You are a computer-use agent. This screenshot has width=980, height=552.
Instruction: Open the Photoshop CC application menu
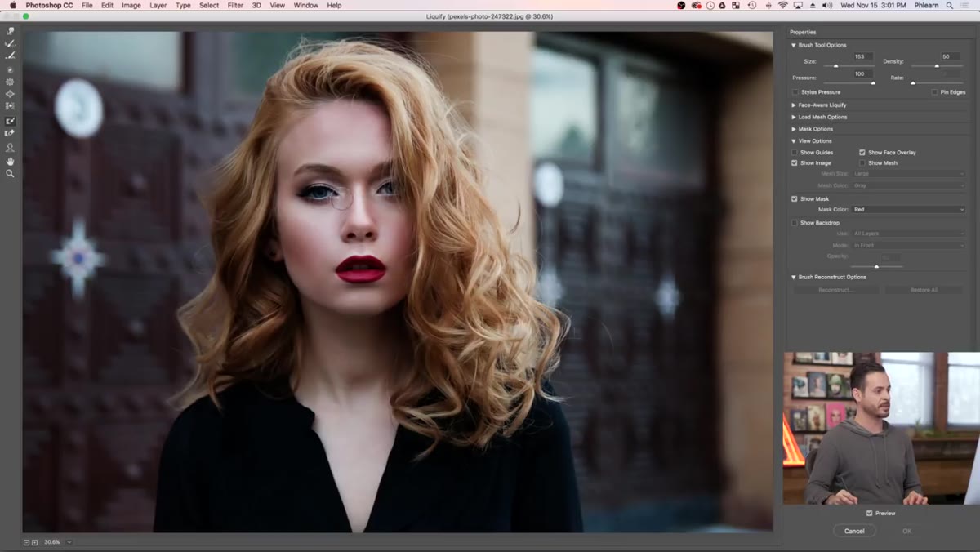(x=49, y=5)
